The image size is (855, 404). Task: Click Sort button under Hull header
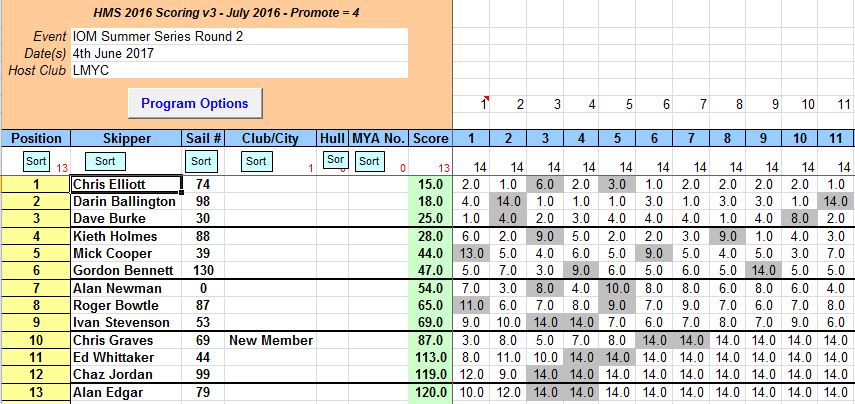click(334, 160)
